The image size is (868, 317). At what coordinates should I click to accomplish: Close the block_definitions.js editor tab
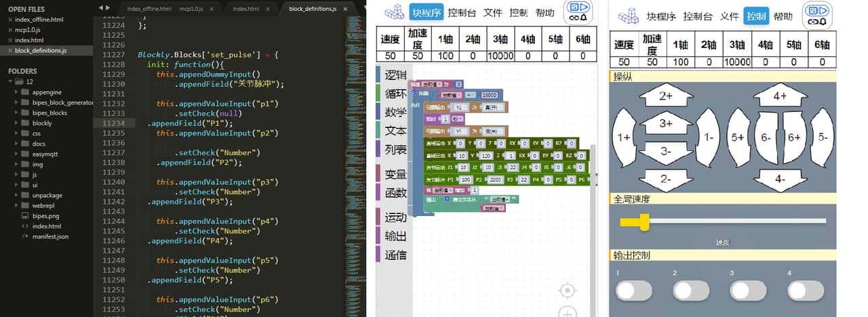(345, 8)
